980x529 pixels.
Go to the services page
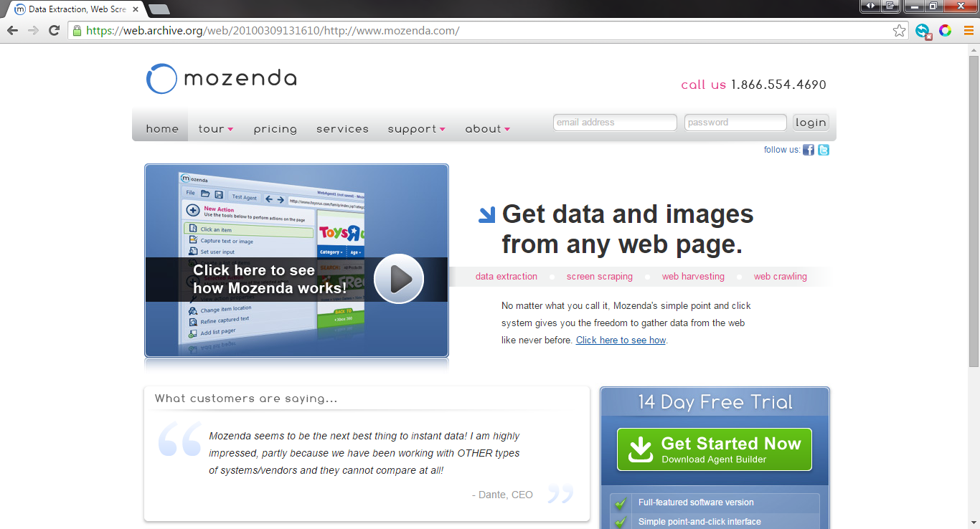342,129
